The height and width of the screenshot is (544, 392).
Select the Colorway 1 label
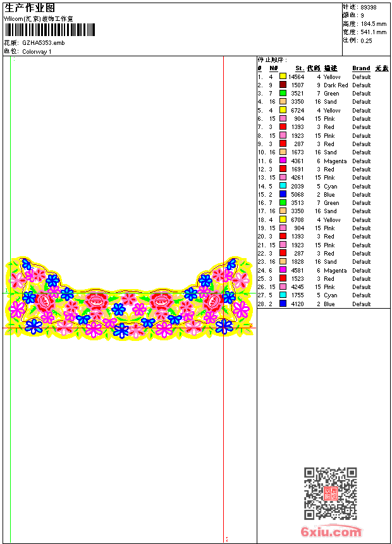click(37, 52)
